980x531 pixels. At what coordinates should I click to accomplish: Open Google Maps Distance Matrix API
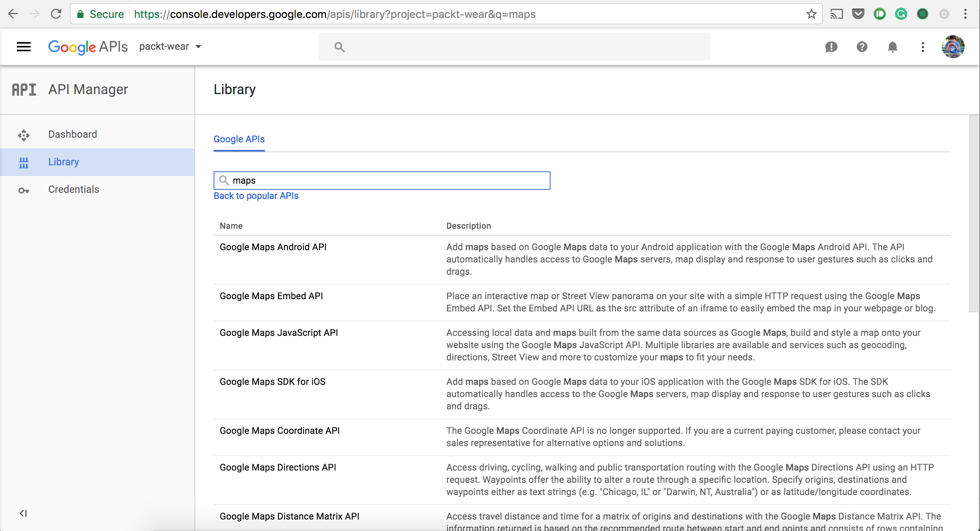click(289, 516)
